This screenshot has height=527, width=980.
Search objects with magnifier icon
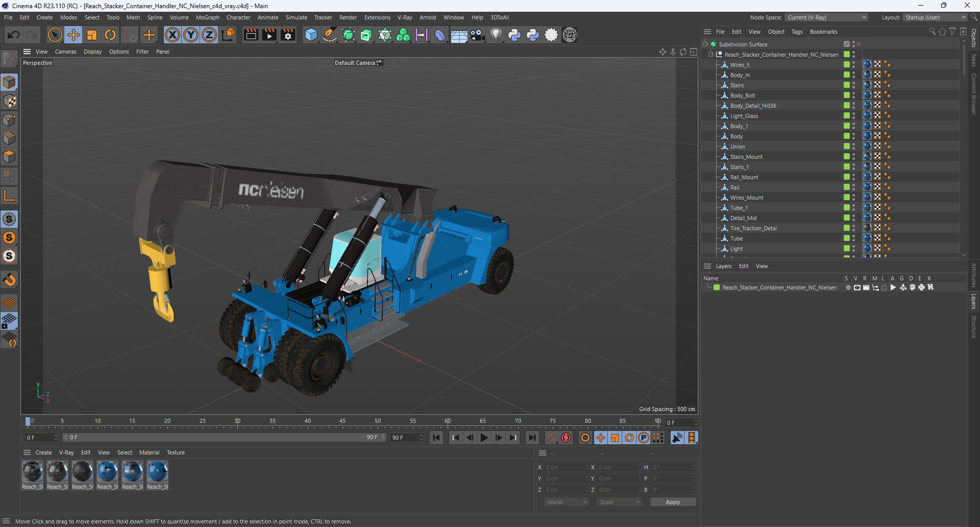point(932,32)
